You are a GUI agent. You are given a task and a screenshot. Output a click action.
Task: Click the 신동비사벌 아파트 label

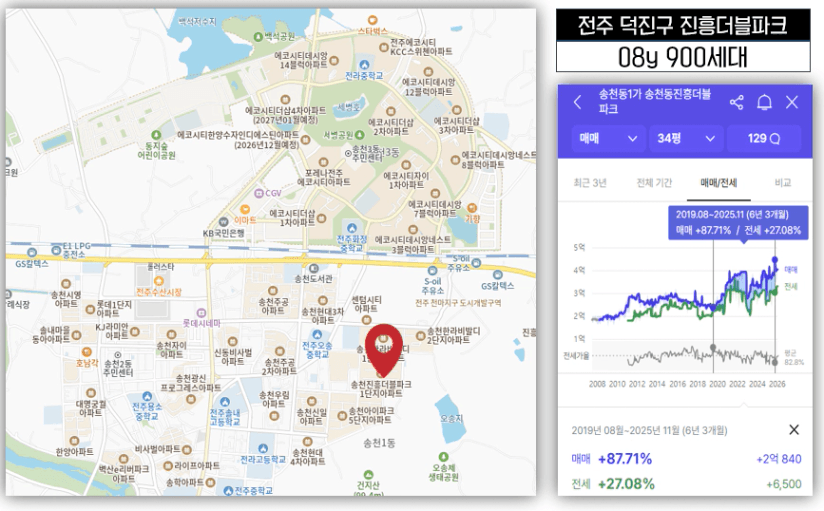click(x=233, y=357)
